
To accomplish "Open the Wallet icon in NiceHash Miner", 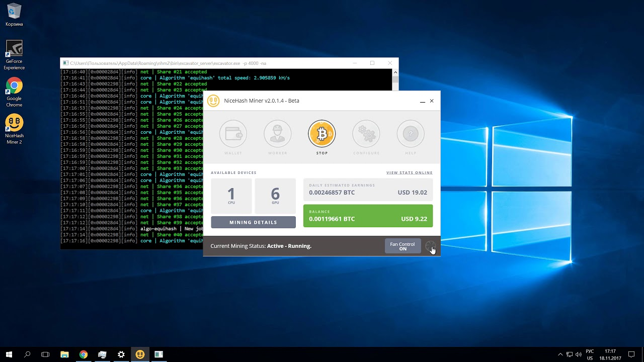I will pos(233,134).
